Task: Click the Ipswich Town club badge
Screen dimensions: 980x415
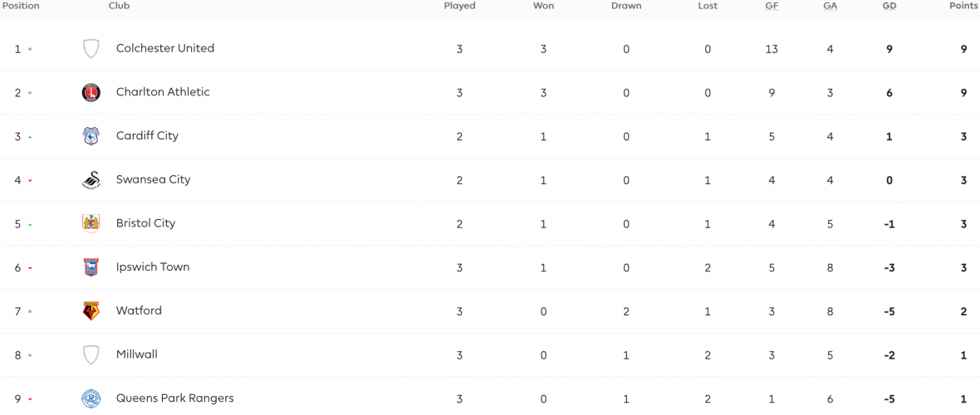Action: 91,267
